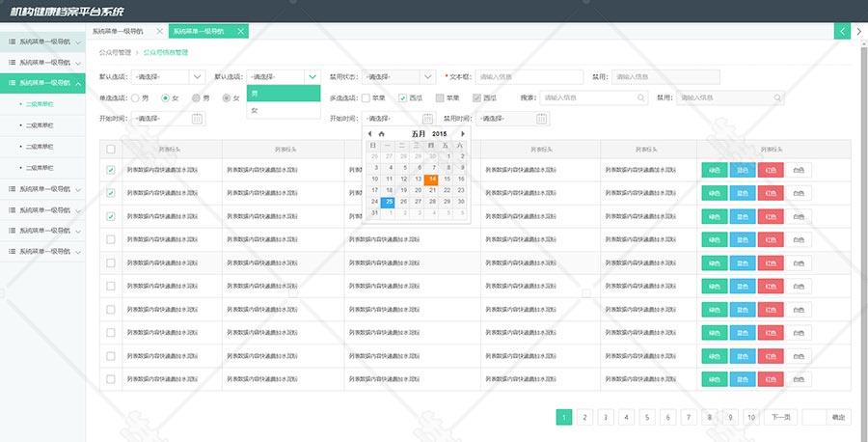
Task: Click 2015 year selector in date picker
Action: point(440,134)
